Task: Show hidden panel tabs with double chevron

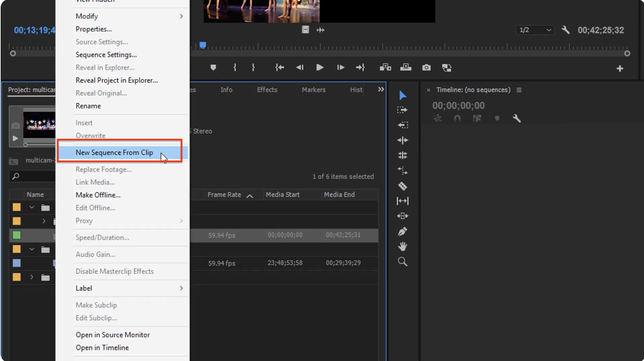Action: pyautogui.click(x=381, y=89)
